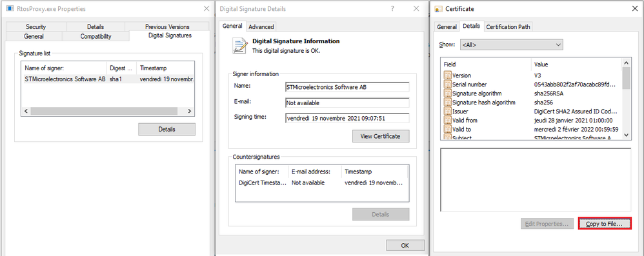Select the DigiCert Timestamp countersignature row
The image size is (644, 256).
coord(321,182)
